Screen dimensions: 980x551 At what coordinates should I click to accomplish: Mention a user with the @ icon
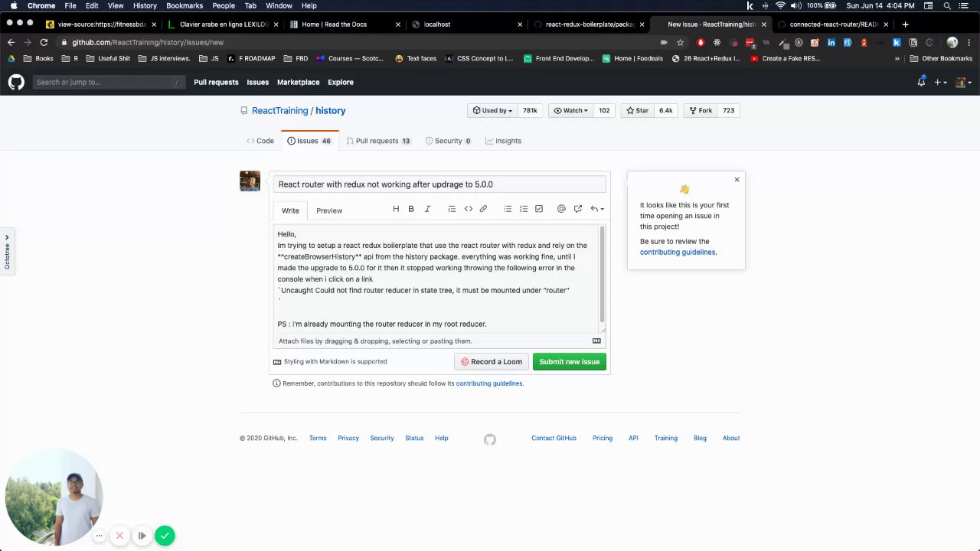pos(561,209)
